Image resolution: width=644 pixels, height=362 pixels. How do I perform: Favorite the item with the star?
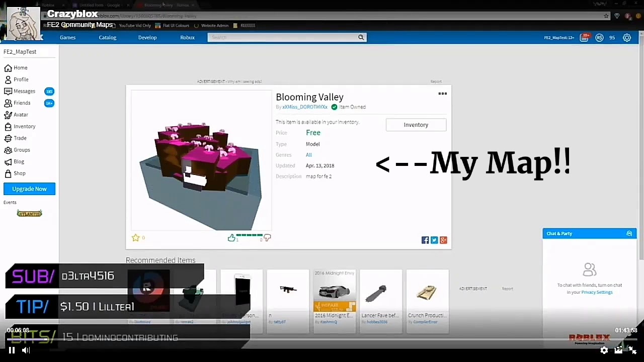coord(135,238)
